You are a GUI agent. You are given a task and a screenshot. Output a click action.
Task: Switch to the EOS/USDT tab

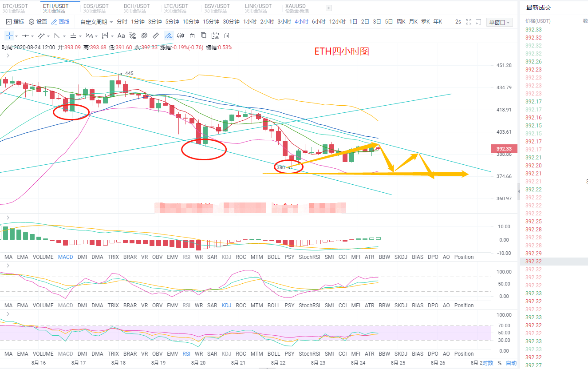click(95, 8)
